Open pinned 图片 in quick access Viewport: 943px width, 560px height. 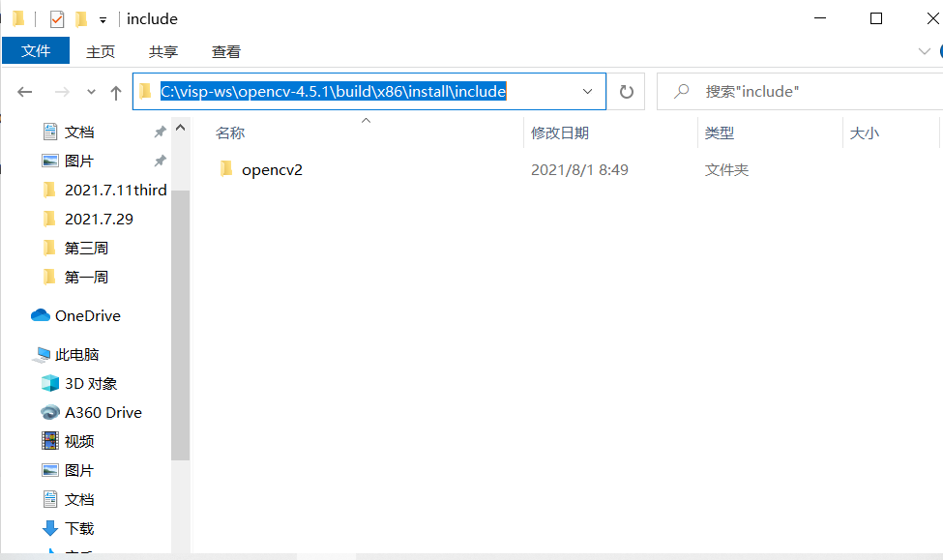(x=78, y=162)
